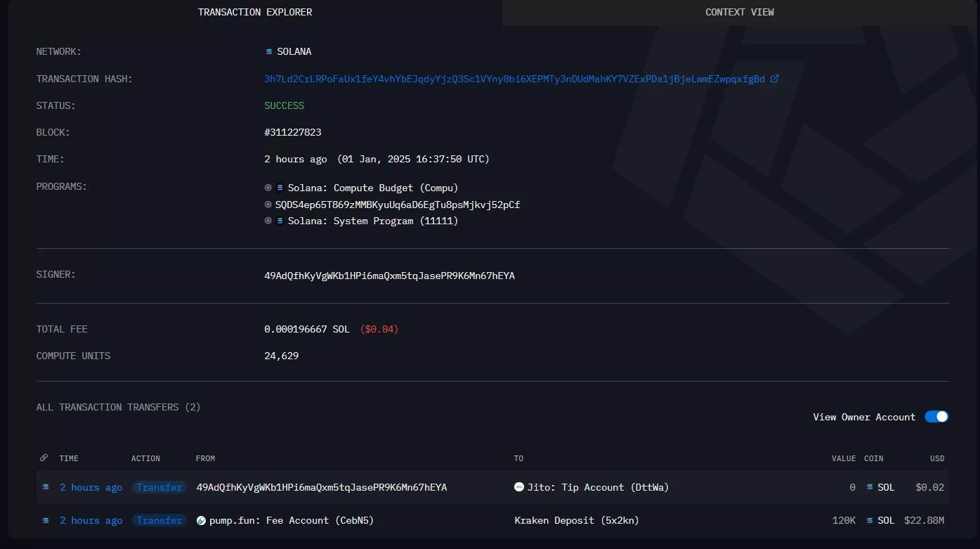Click "2 hours ago" in the Kraken Deposit row

(x=91, y=521)
